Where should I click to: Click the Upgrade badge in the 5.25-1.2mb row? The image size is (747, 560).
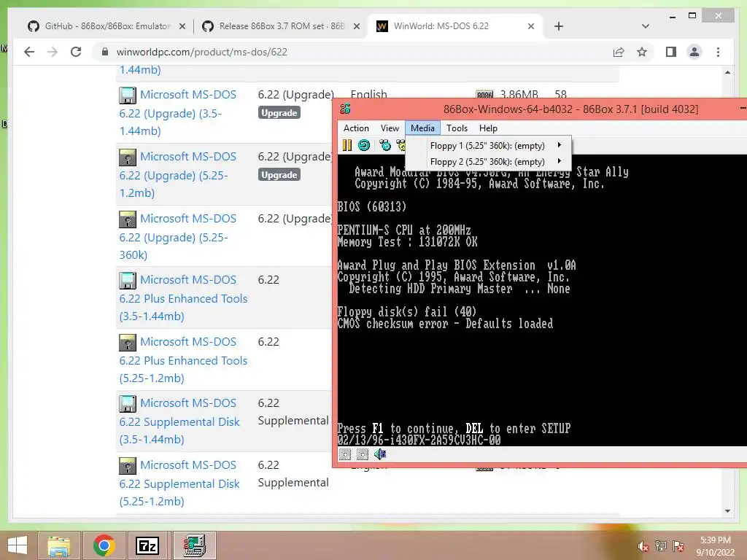click(279, 175)
